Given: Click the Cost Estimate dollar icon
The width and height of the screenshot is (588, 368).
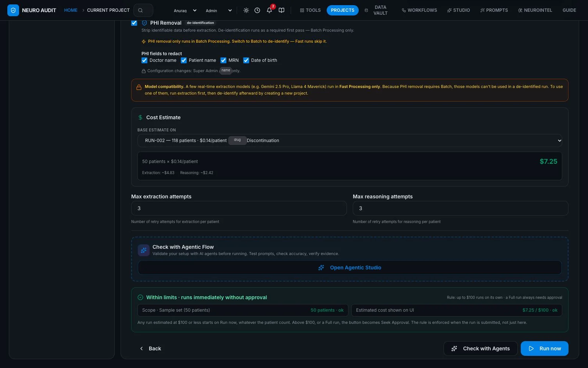Looking at the screenshot, I should (140, 117).
